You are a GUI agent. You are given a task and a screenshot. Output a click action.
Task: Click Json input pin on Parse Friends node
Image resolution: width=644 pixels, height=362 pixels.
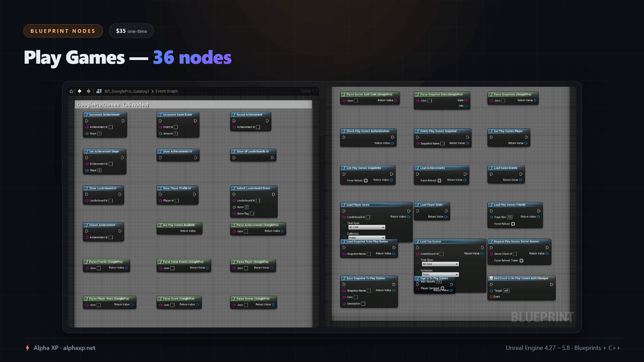point(87,268)
